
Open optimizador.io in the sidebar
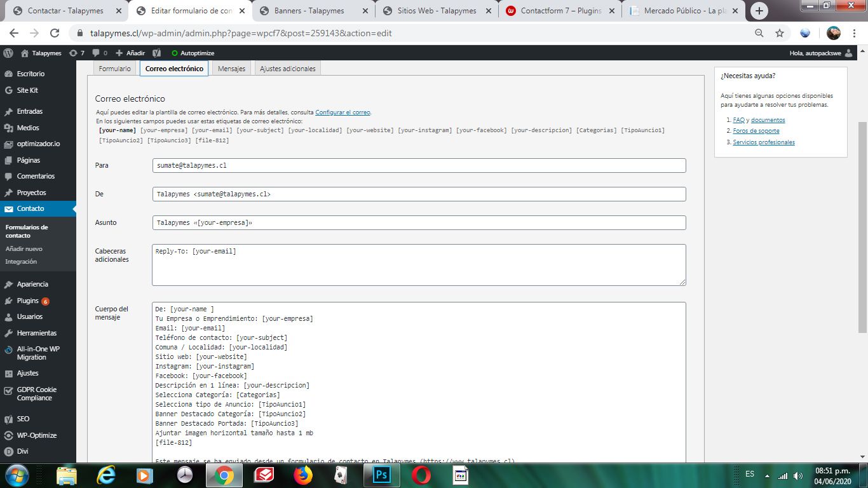pos(38,144)
